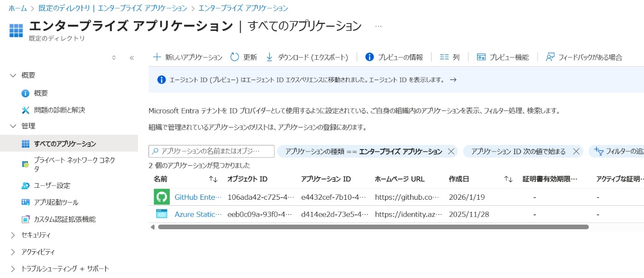Click the application name search field
The width and height of the screenshot is (644, 278).
coord(212,151)
